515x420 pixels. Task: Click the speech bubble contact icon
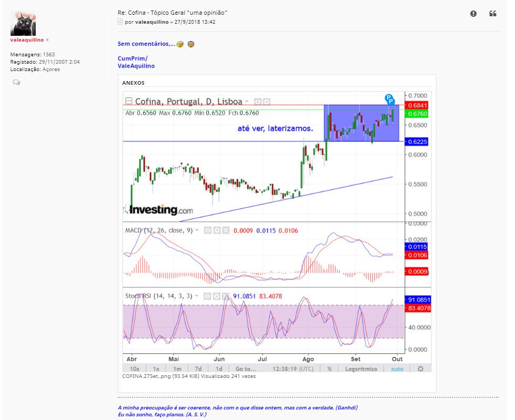click(16, 82)
